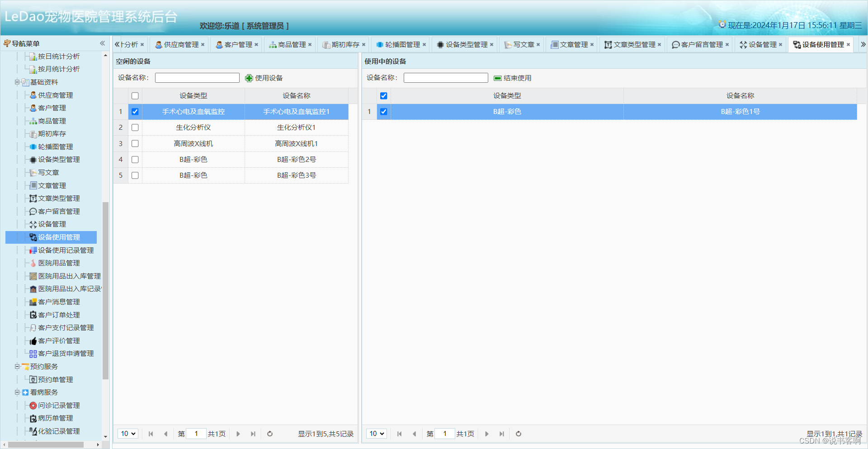Sort idle devices by 设备类型 column header

click(193, 96)
